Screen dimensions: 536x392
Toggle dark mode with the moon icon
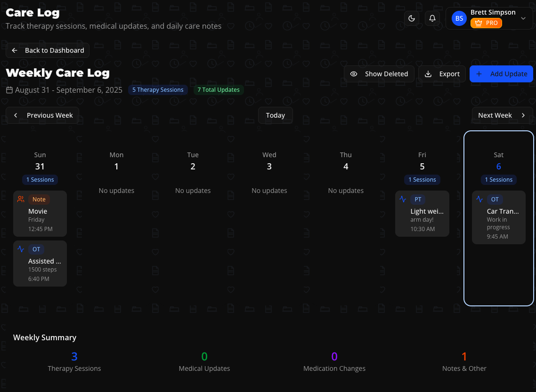[x=412, y=18]
